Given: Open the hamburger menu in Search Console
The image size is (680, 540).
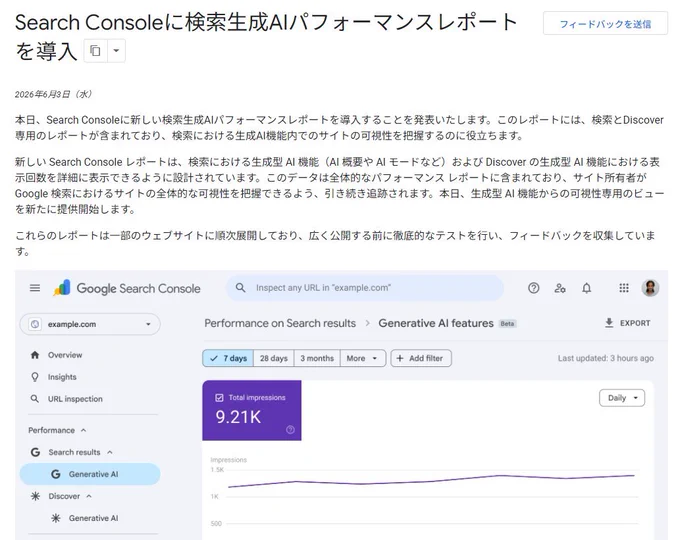Looking at the screenshot, I should [35, 288].
